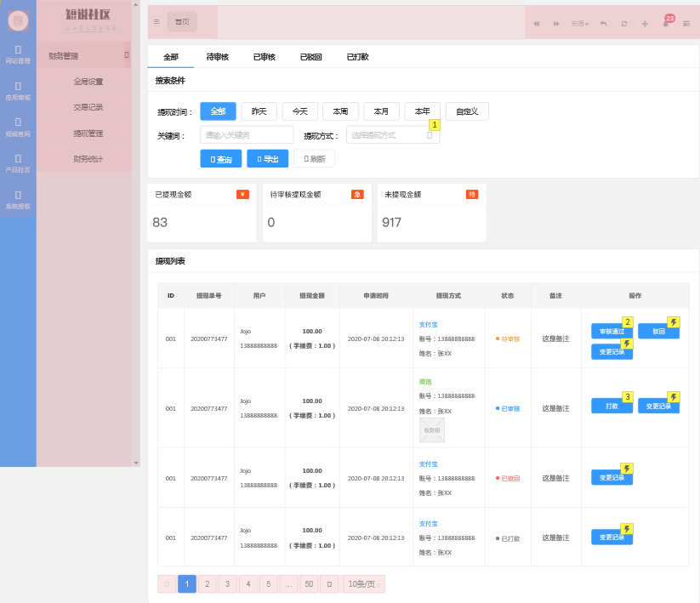The height and width of the screenshot is (603, 700).
Task: Click the double-left rewind arrow in top bar
Action: (x=536, y=24)
